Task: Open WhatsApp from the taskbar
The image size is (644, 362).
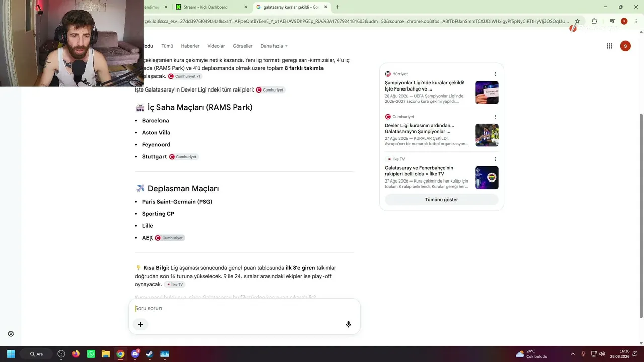Action: click(91, 354)
